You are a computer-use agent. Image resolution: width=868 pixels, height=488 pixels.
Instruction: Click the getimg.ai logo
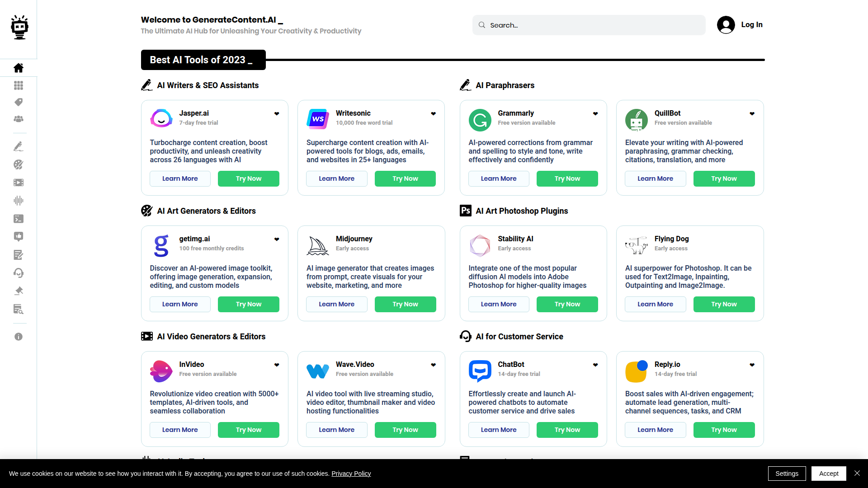tap(161, 246)
